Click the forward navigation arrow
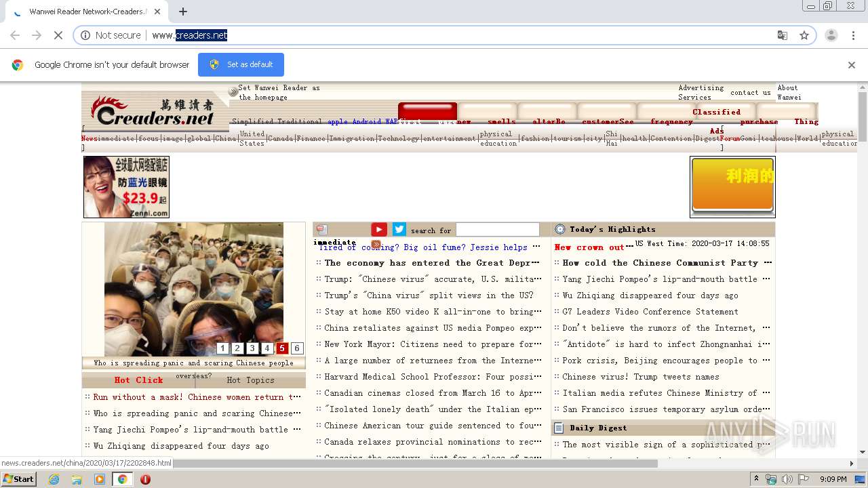 [x=37, y=35]
